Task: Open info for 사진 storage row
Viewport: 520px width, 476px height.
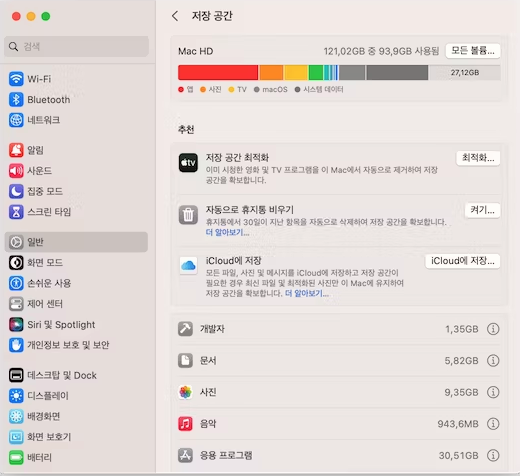Action: tap(493, 392)
